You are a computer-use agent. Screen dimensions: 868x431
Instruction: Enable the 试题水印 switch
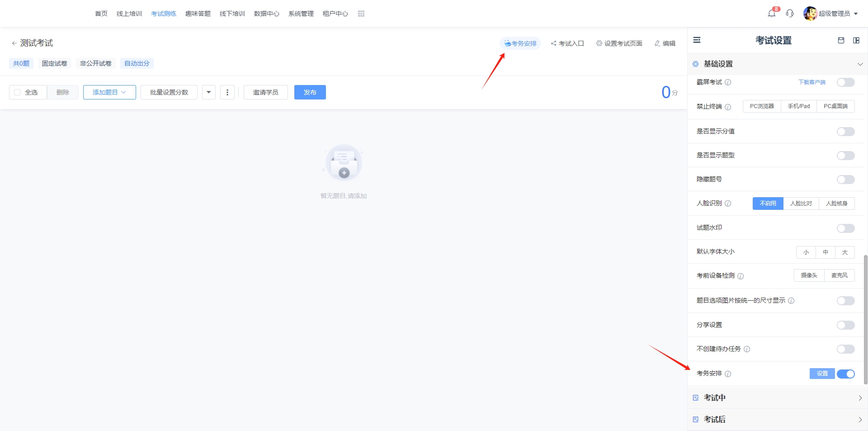click(x=845, y=228)
